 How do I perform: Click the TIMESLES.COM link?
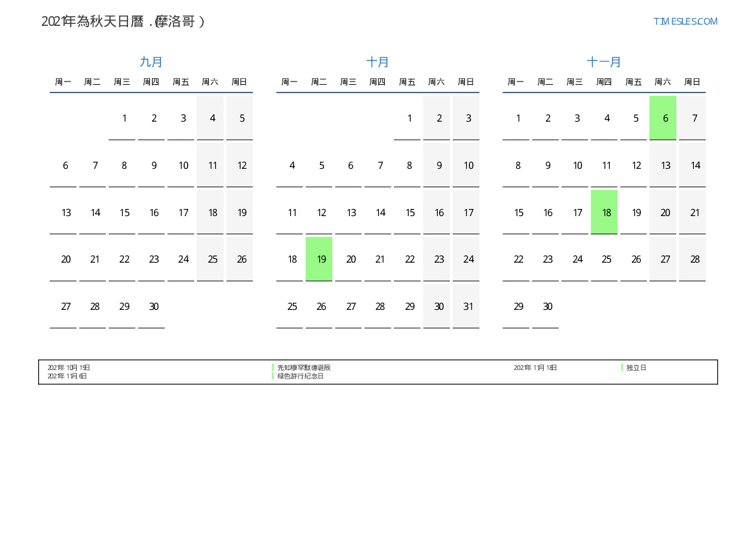tap(685, 21)
